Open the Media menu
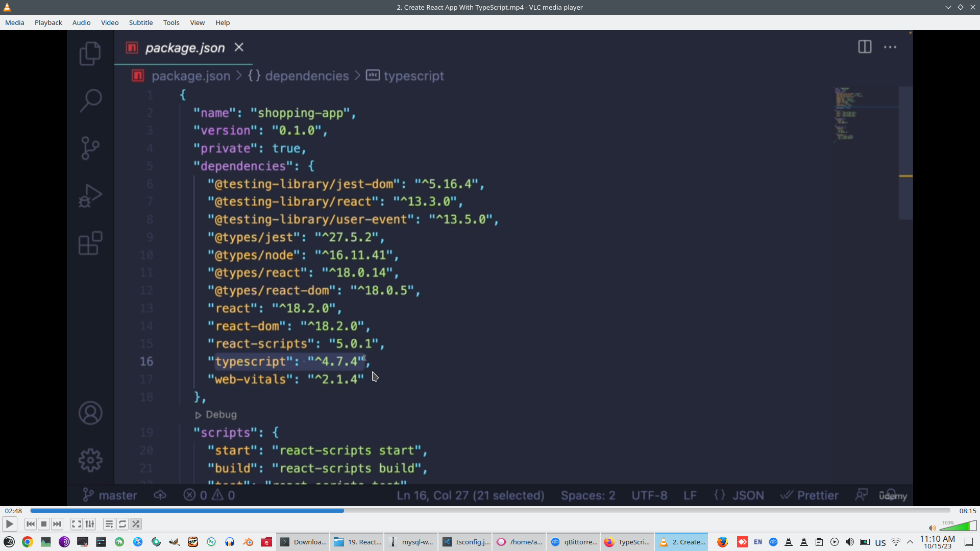The image size is (980, 551). 14,22
